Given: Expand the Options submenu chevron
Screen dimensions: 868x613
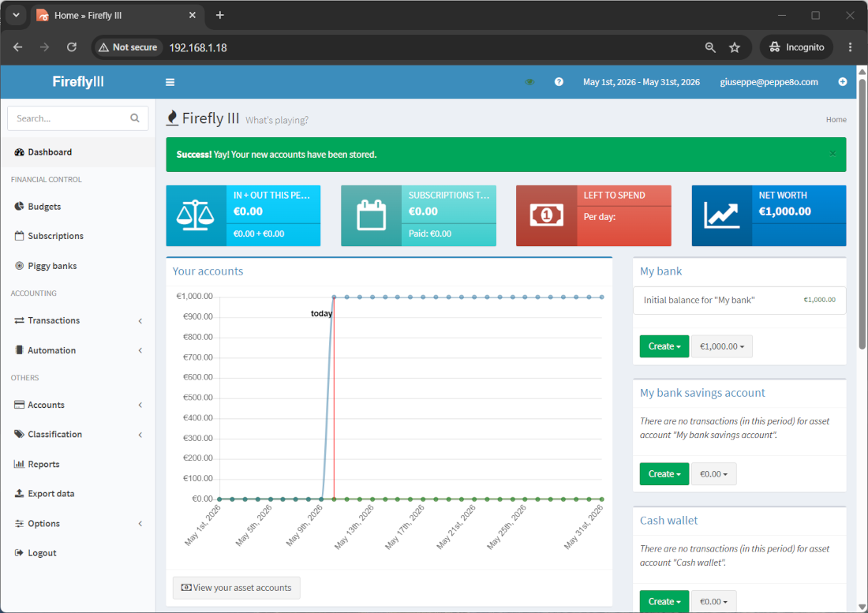Looking at the screenshot, I should click(140, 523).
